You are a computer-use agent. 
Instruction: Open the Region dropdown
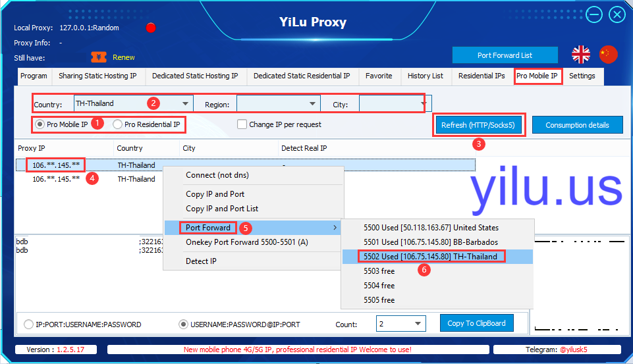point(312,104)
